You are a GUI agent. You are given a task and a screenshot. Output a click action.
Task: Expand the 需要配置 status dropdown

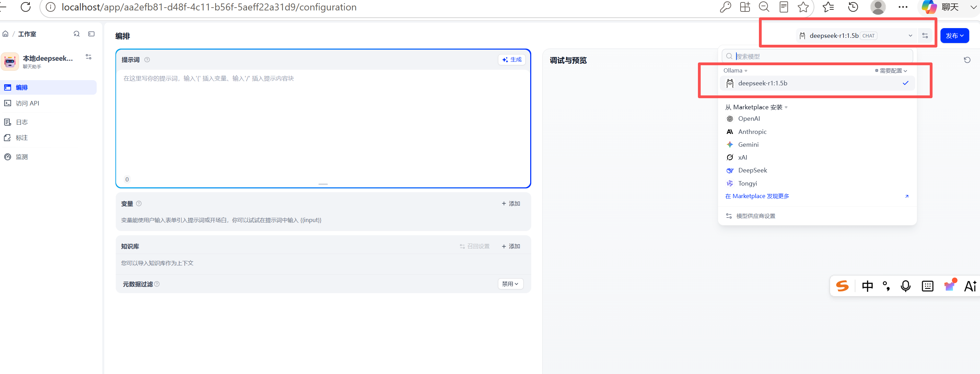[x=891, y=71]
